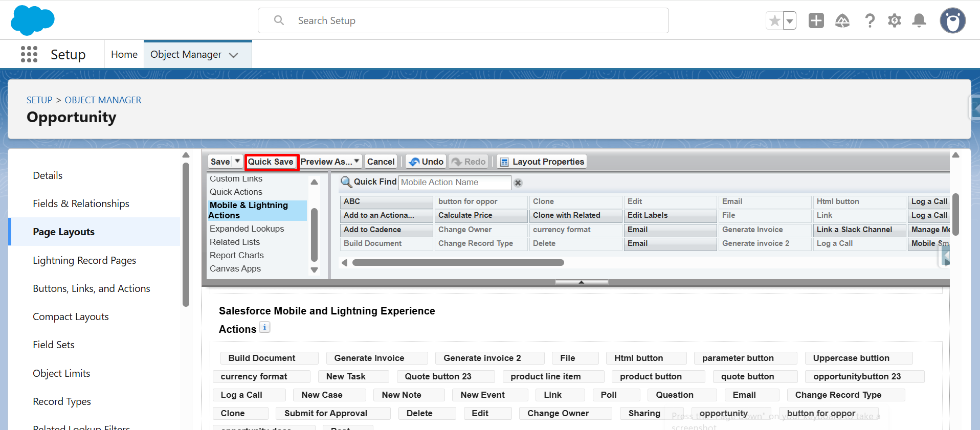Click the Favorites star icon
The height and width of the screenshot is (430, 980).
pyautogui.click(x=774, y=21)
